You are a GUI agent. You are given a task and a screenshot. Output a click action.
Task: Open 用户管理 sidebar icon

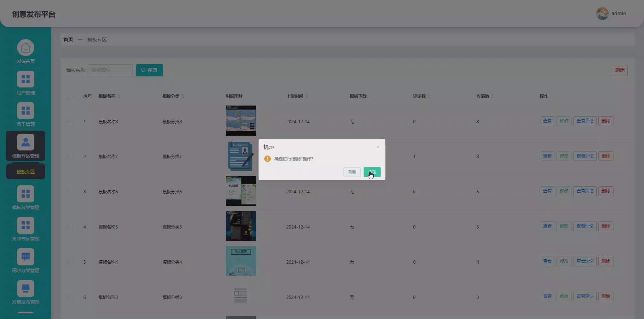pos(25,79)
